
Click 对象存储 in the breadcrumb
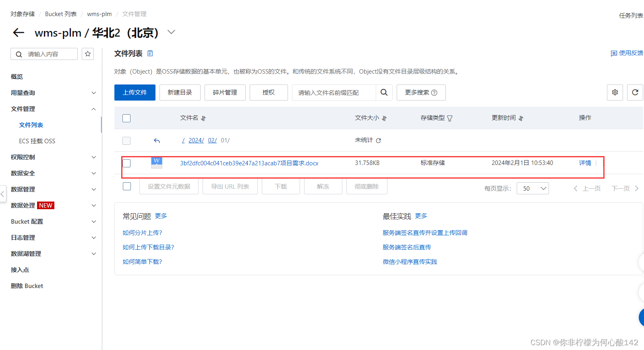click(23, 14)
